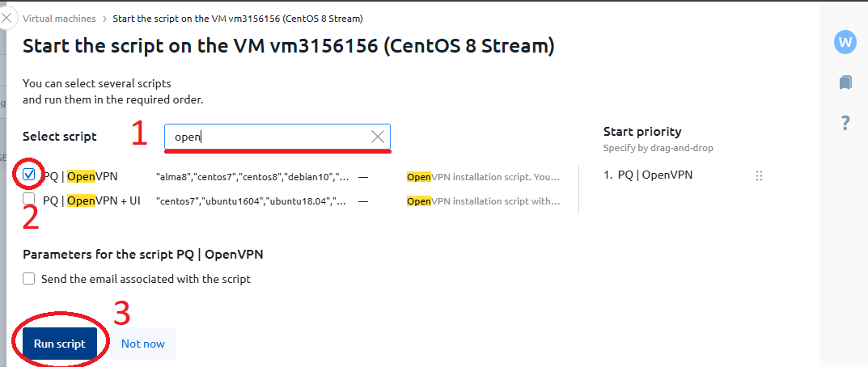Screen dimensions: 868x367
Task: Open the user avatar W menu
Action: (845, 42)
